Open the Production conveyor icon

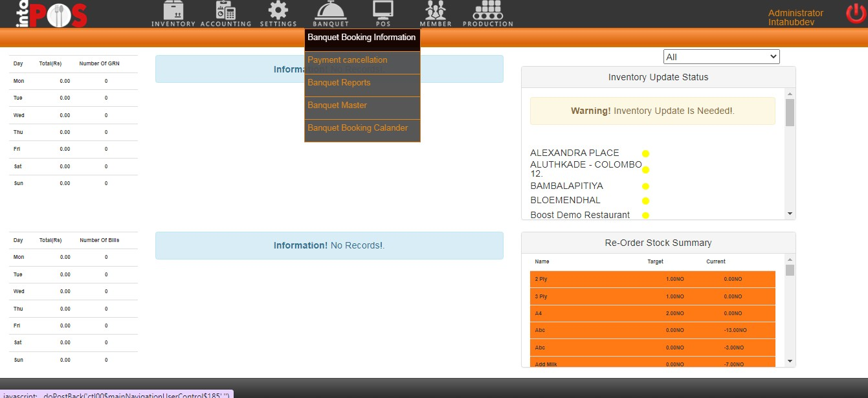487,11
